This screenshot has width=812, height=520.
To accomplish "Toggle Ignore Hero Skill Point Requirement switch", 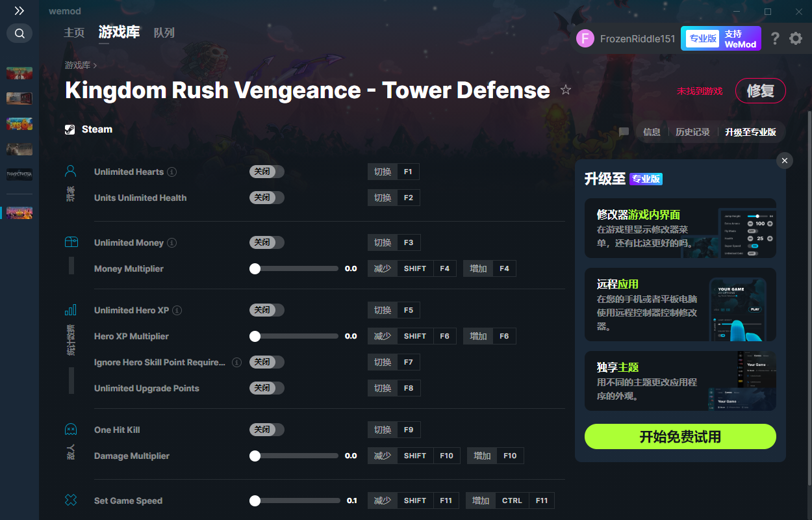I will pyautogui.click(x=267, y=362).
